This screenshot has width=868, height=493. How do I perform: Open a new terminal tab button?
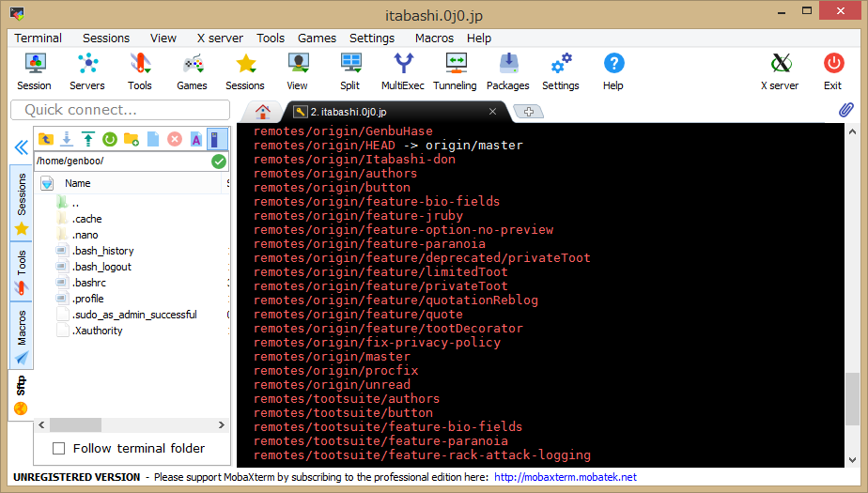click(x=529, y=112)
